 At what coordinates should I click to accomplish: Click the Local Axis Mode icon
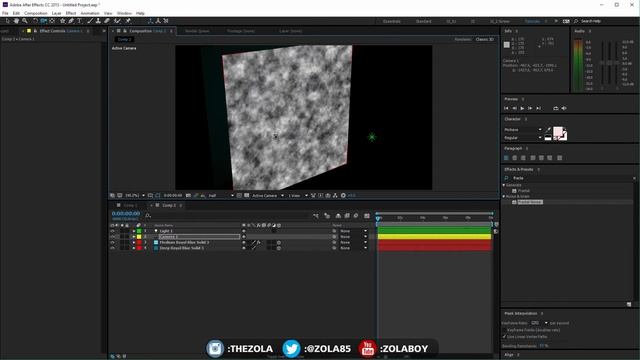tap(151, 21)
